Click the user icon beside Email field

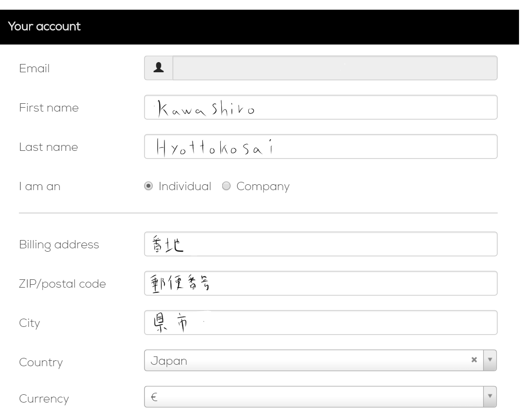coord(159,68)
